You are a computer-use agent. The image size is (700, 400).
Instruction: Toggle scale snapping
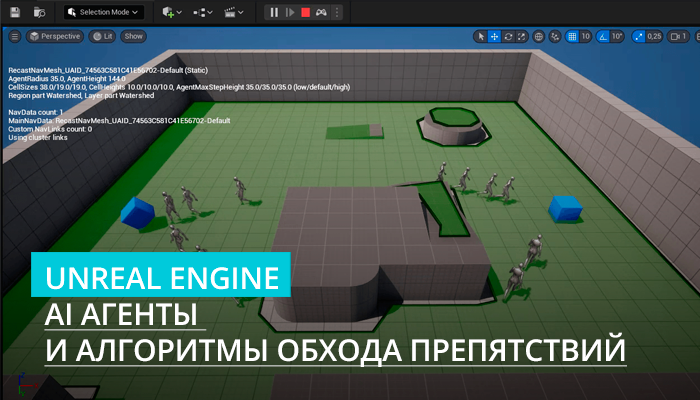(639, 37)
